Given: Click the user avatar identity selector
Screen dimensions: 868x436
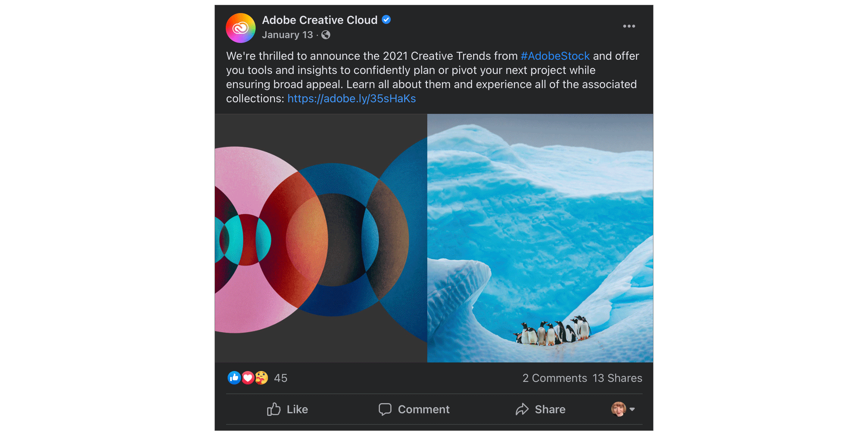Looking at the screenshot, I should (x=618, y=409).
